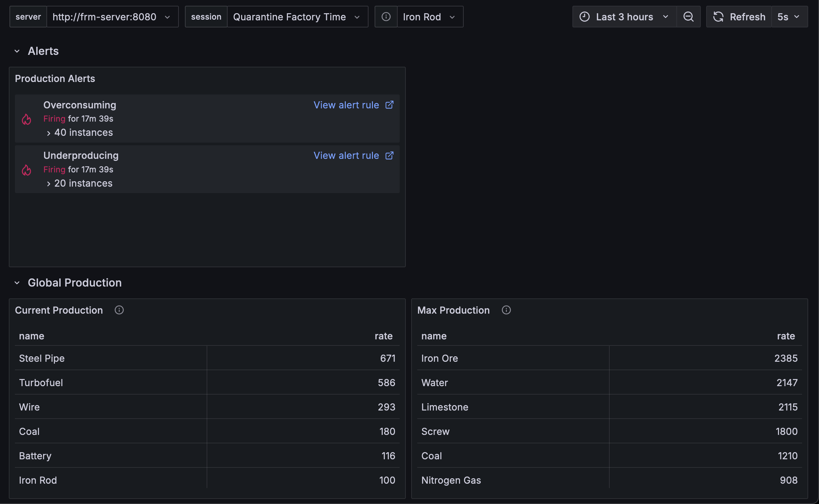Click the Current Production info icon
The image size is (819, 504).
[x=119, y=310]
